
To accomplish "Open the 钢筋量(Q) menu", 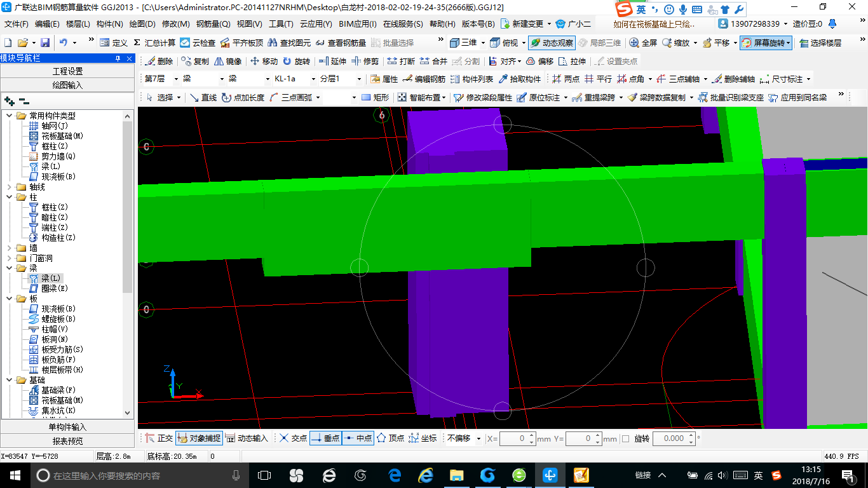I will click(x=213, y=24).
